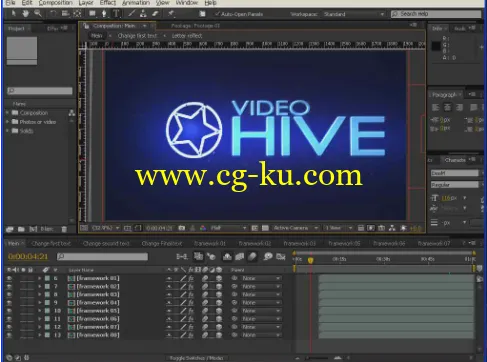Image resolution: width=487 pixels, height=362 pixels.
Task: Switch to the Change Final text timeline tab
Action: pos(162,244)
